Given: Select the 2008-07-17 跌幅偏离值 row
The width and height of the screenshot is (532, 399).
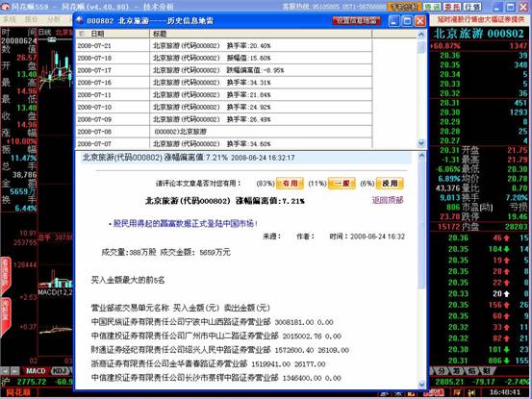Looking at the screenshot, I should coord(224,70).
